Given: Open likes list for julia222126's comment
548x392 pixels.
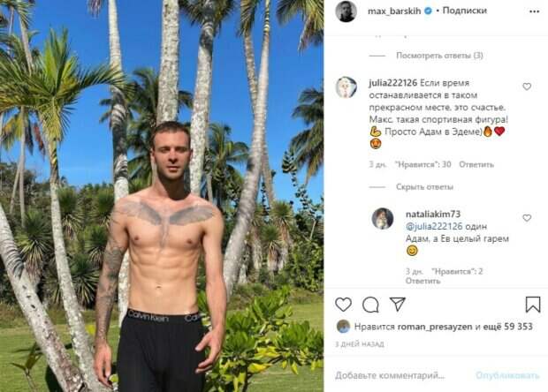Looking at the screenshot, I should [x=422, y=164].
